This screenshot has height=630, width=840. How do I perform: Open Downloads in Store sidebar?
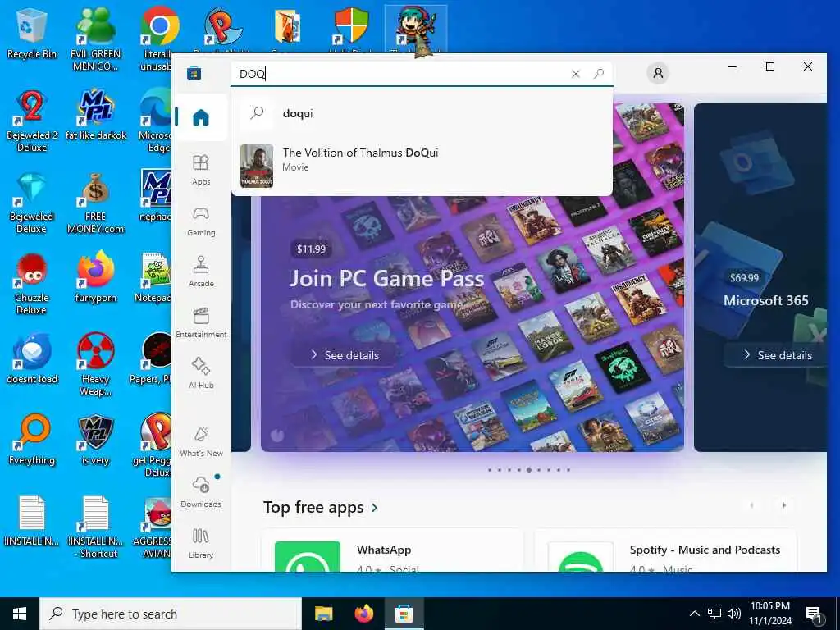pos(202,492)
